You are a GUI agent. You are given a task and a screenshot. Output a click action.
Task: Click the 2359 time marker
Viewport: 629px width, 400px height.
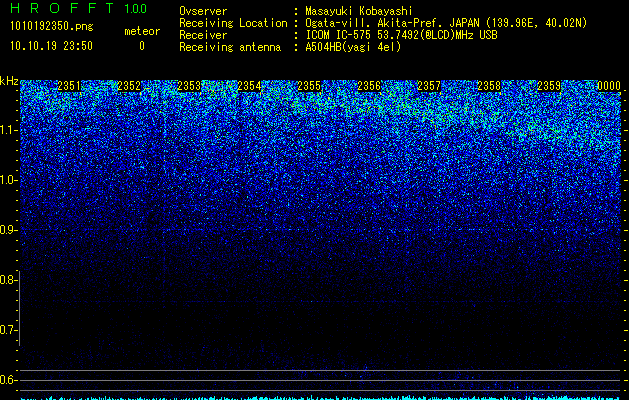coord(549,86)
